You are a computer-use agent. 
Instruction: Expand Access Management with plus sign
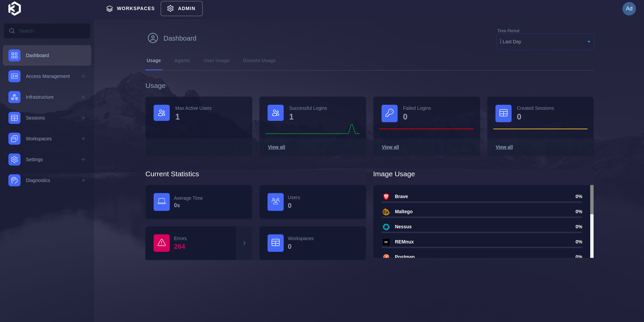[x=83, y=76]
